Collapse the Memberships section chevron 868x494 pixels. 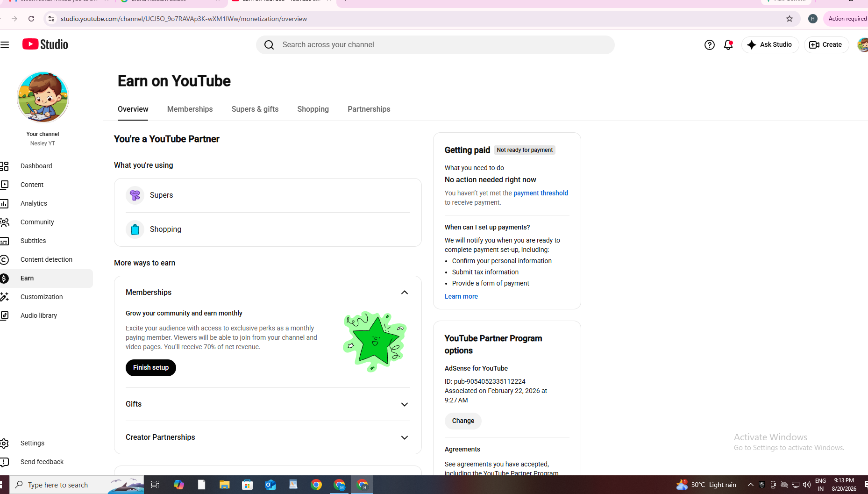[x=405, y=293]
